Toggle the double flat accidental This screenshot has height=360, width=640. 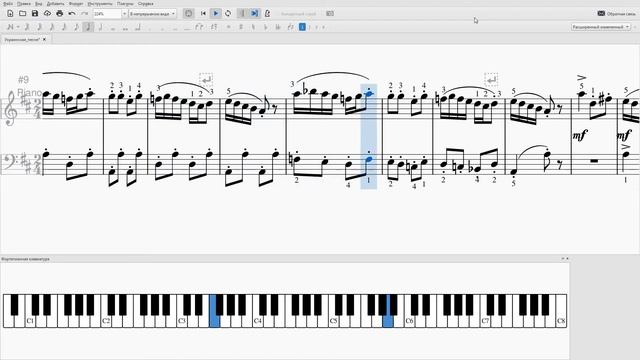click(278, 27)
